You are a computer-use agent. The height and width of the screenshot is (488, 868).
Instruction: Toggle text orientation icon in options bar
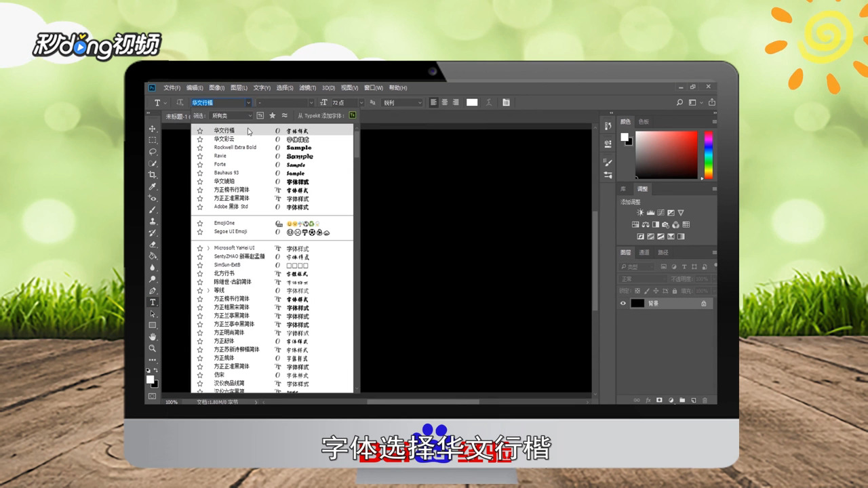tap(180, 102)
